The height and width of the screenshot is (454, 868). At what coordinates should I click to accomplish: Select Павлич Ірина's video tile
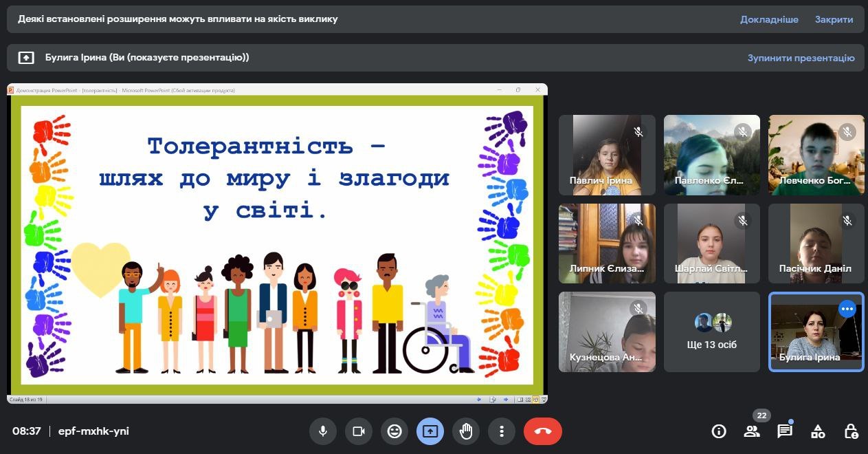[x=606, y=155]
